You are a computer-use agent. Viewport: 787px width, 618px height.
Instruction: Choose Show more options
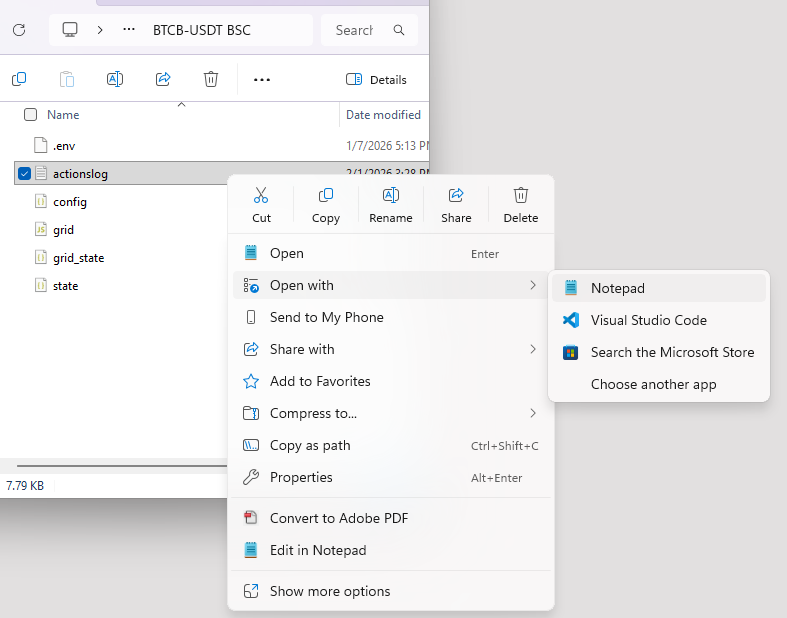point(390,591)
